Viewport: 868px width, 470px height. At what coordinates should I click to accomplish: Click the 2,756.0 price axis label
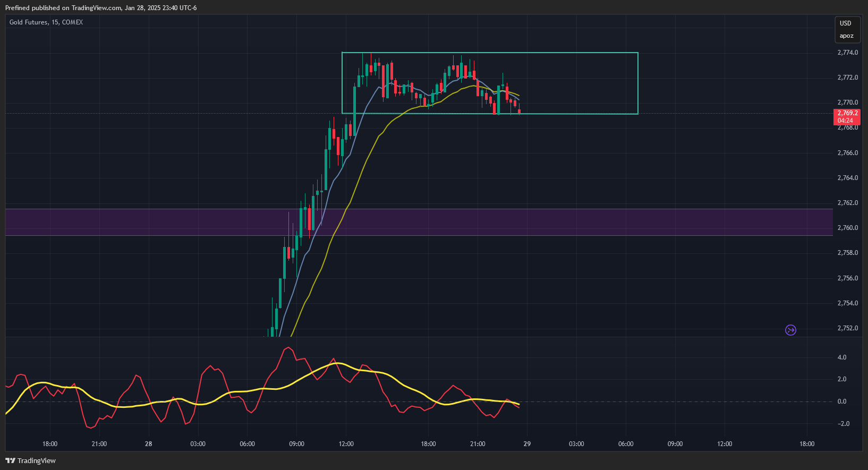(x=847, y=278)
